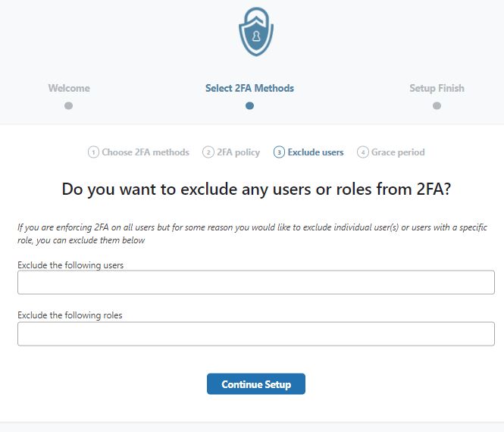Screen dimensions: 504x432
Task: Switch to 2FA policy sub-step
Action: tap(239, 152)
